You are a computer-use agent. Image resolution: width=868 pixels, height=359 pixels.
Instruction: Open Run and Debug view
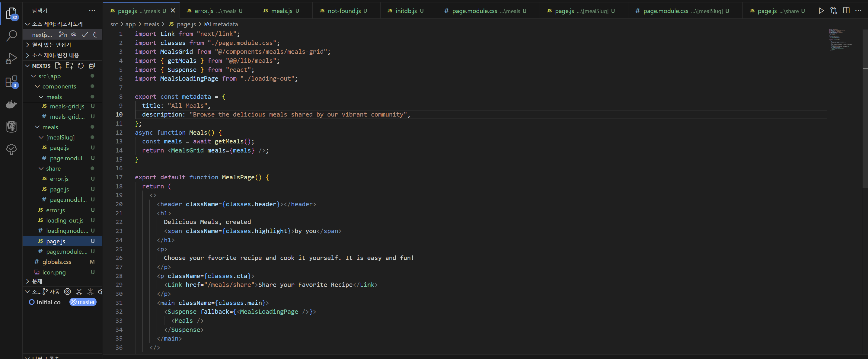pos(11,58)
